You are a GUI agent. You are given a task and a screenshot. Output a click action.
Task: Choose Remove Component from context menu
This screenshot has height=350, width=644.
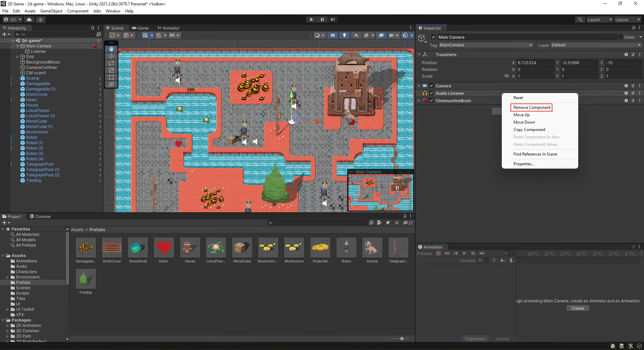532,107
